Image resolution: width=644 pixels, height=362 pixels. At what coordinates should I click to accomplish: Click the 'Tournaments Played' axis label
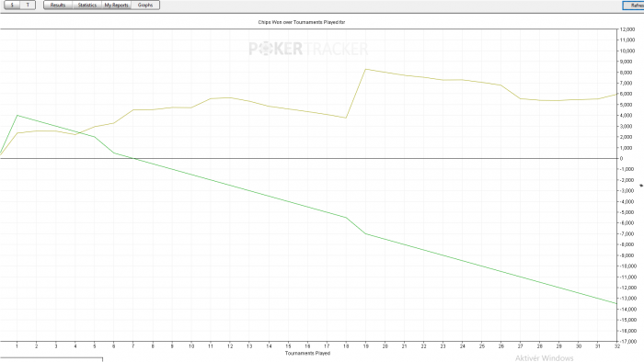307,353
